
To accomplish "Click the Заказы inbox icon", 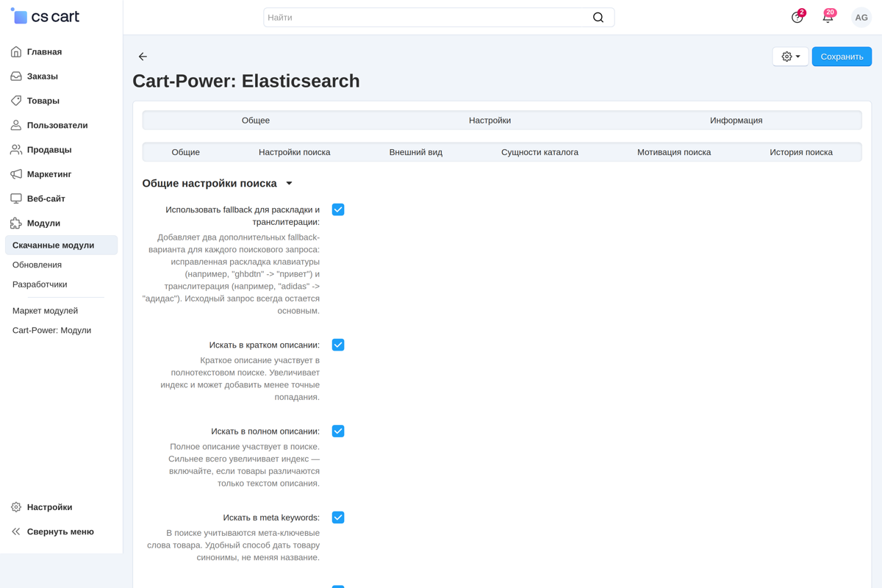I will tap(16, 76).
